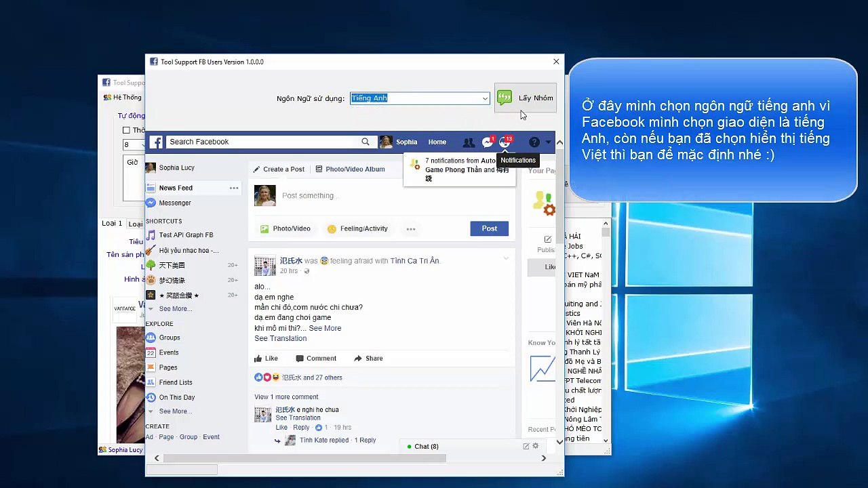Viewport: 868px width, 488px height.
Task: Click the Comment speech bubble icon
Action: point(300,359)
